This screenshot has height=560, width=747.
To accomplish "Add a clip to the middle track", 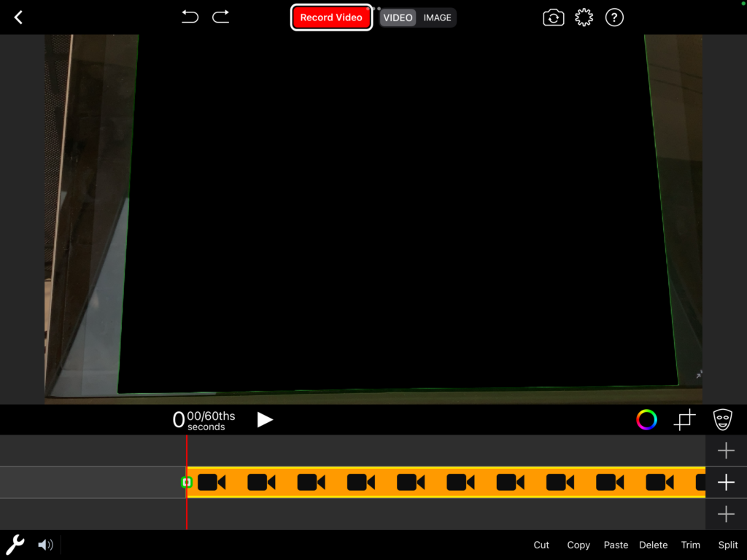I will pyautogui.click(x=726, y=482).
